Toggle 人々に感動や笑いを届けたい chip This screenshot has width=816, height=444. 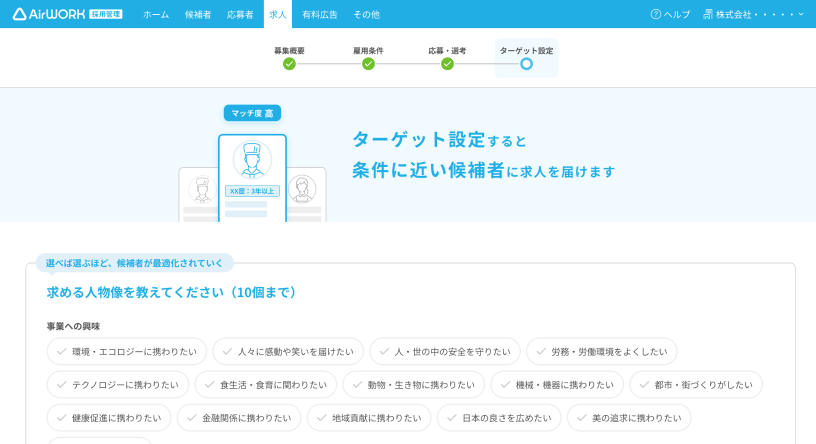(288, 351)
